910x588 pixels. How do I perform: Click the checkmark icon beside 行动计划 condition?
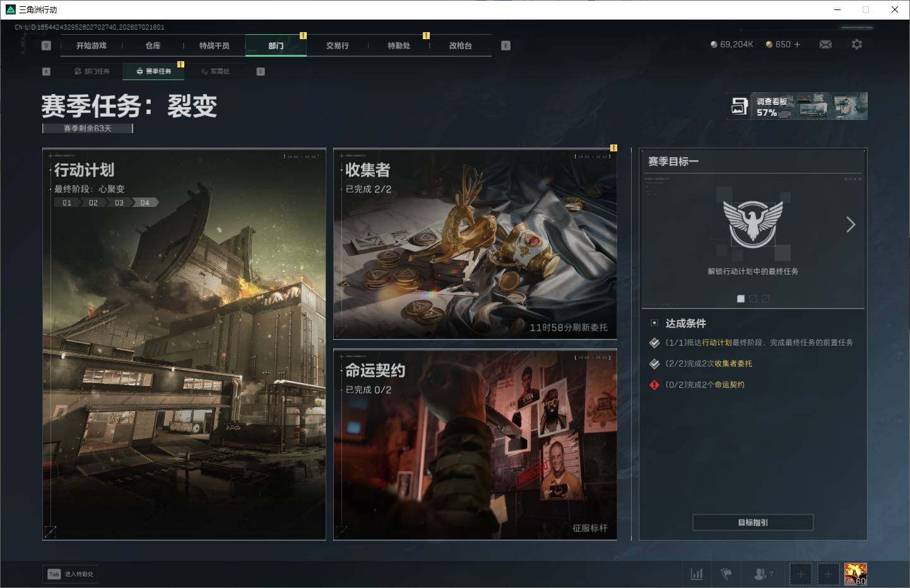(654, 343)
